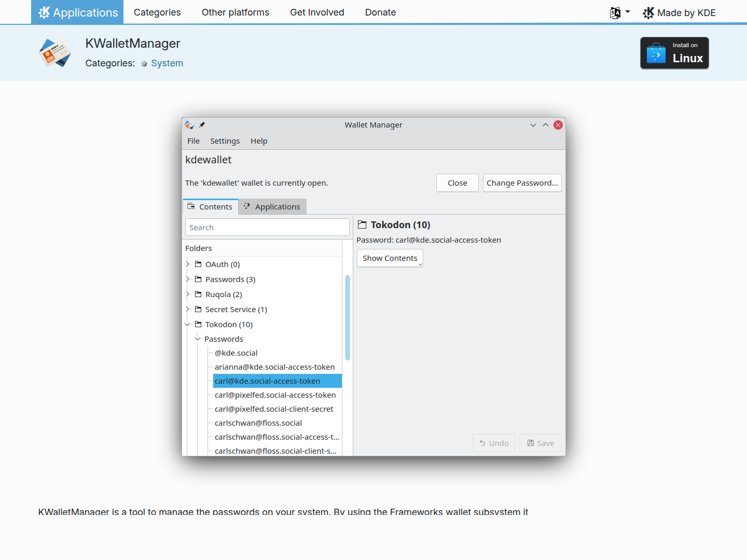
Task: Click the folder icon beside Tokodon (10) heading
Action: 362,225
